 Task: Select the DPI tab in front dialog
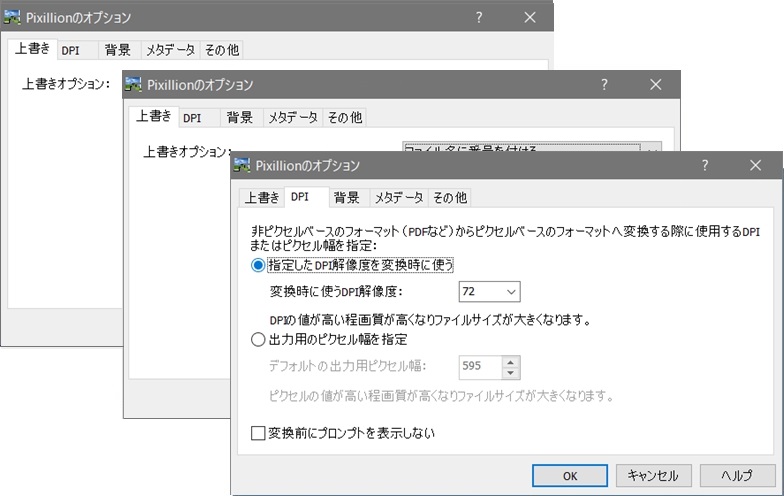(306, 196)
